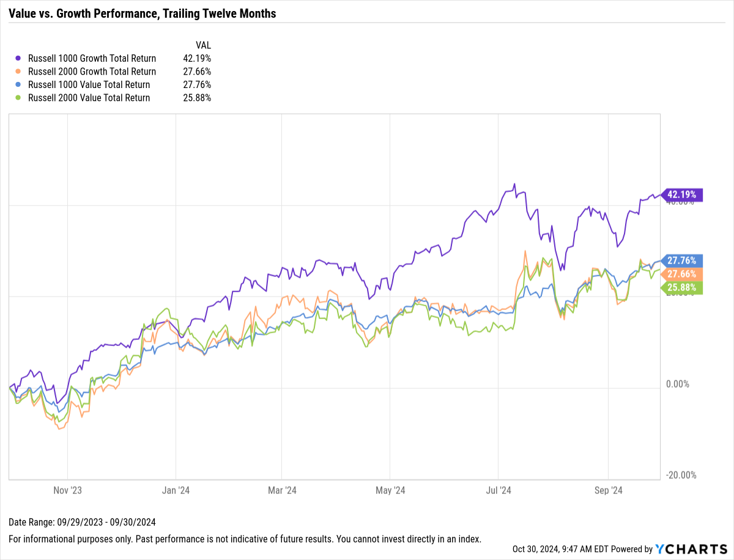The image size is (734, 560).
Task: Open the VAL column header options
Action: coord(203,45)
